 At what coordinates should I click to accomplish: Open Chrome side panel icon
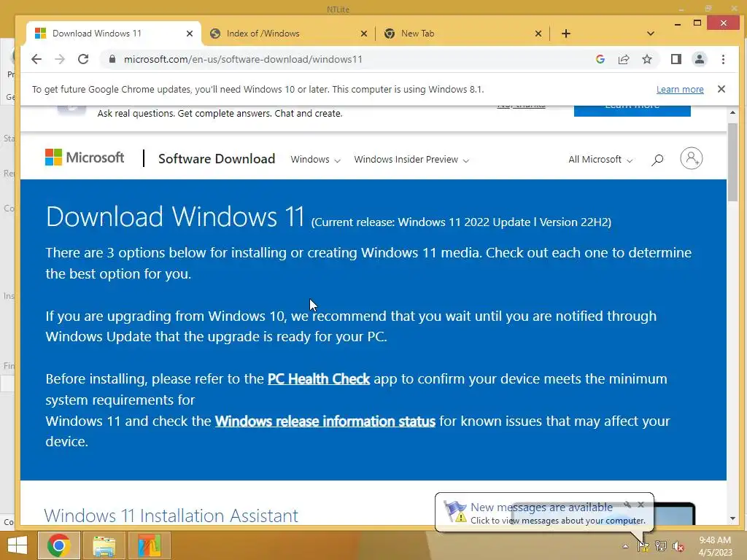tap(676, 59)
